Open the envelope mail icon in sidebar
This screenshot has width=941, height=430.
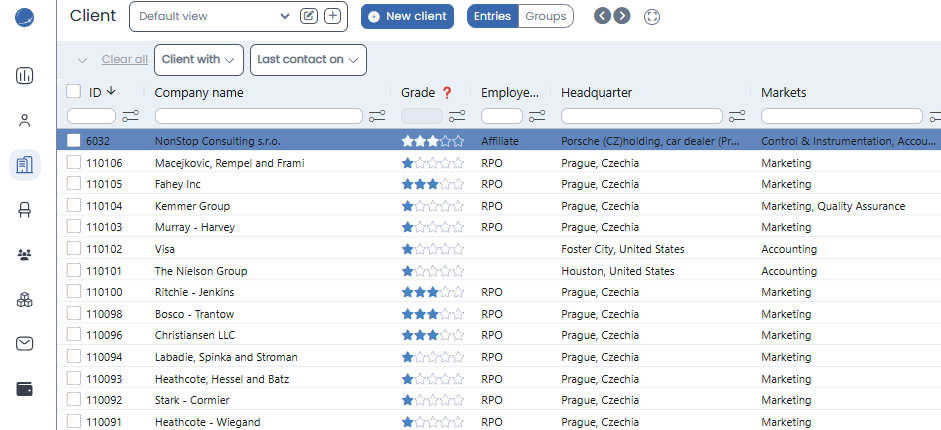click(25, 344)
